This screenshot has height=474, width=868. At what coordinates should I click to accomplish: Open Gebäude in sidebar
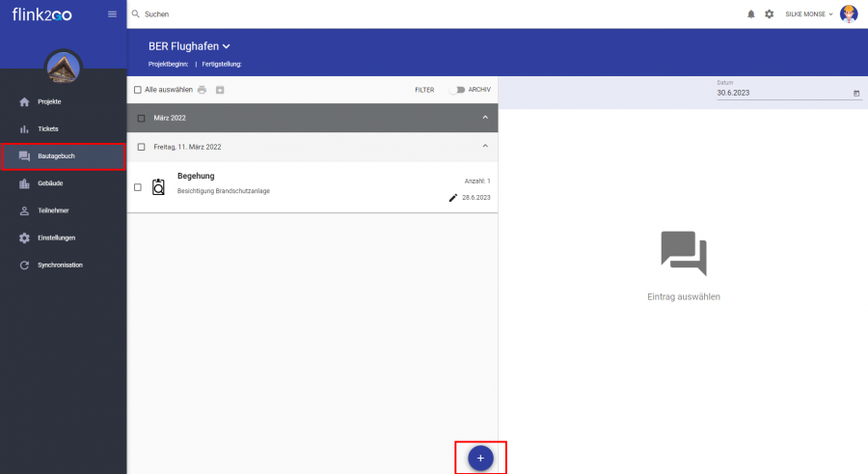click(50, 182)
